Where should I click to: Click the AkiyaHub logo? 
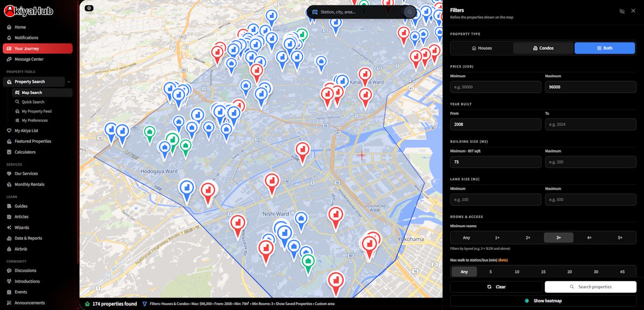click(28, 11)
